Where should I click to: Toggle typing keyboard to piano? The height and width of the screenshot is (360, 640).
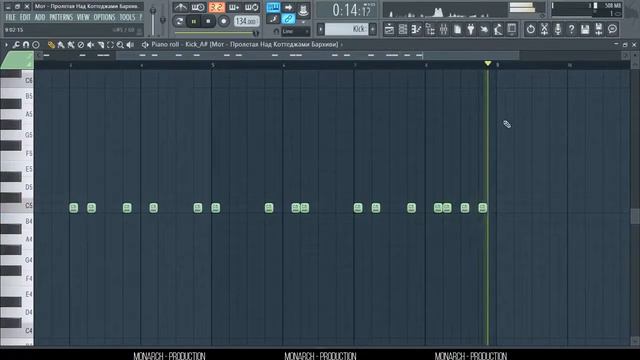(273, 7)
